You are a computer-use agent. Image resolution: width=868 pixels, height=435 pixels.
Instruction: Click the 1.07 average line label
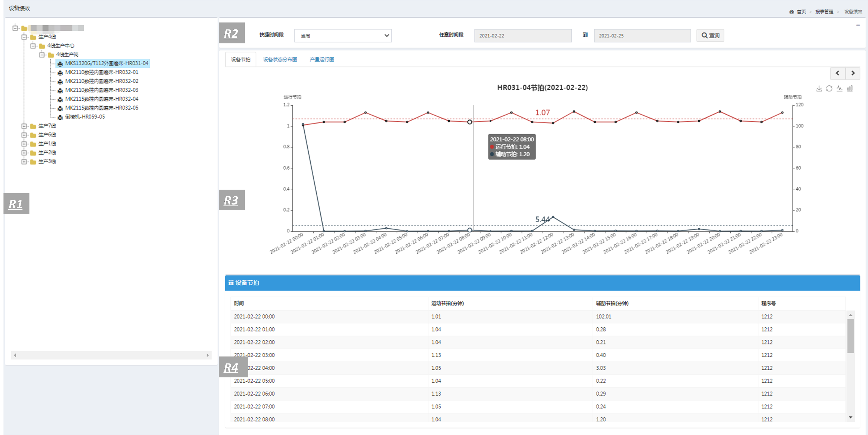pos(542,112)
